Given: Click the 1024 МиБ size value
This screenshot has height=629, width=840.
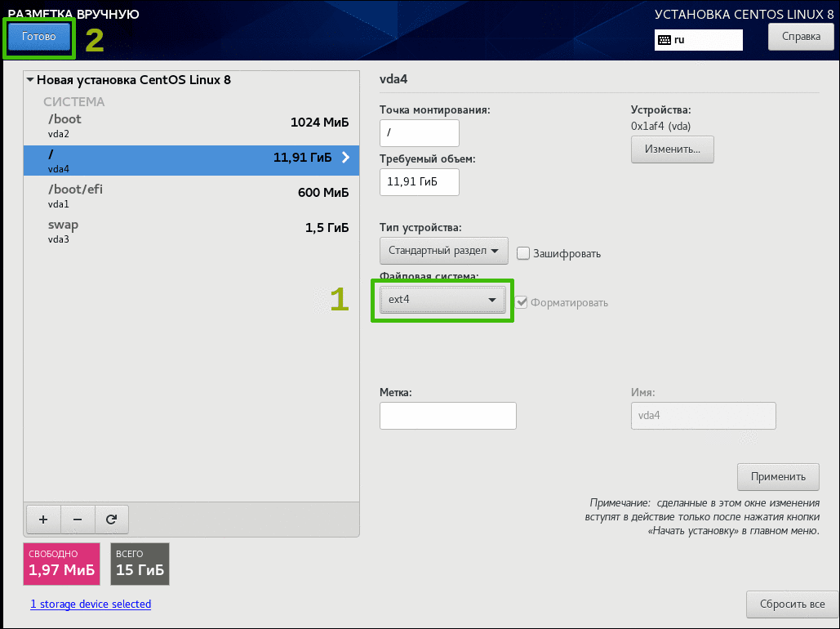Looking at the screenshot, I should tap(319, 123).
